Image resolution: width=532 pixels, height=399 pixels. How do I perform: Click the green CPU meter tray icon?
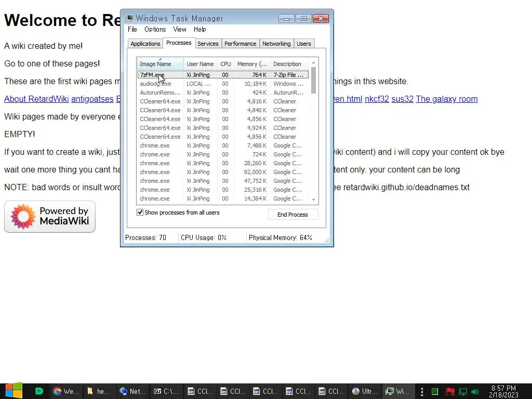pos(435,392)
